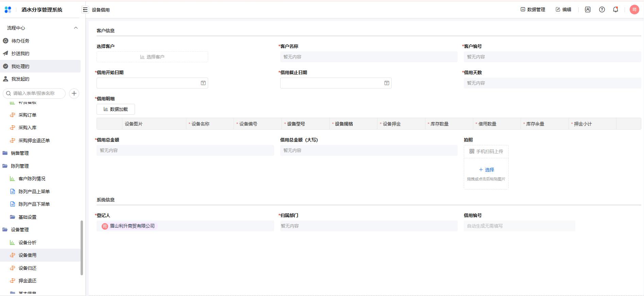The width and height of the screenshot is (644, 296).
Task: Click the user avatar at top right
Action: (634, 10)
